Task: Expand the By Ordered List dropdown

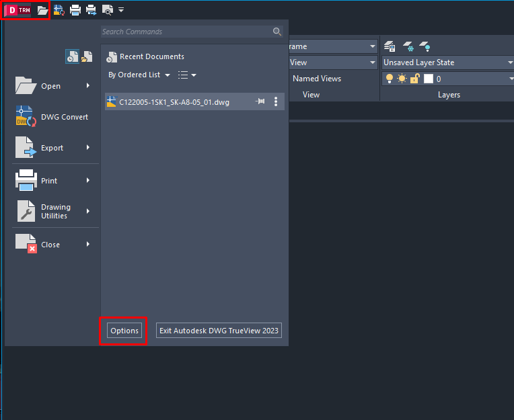Action: [139, 75]
